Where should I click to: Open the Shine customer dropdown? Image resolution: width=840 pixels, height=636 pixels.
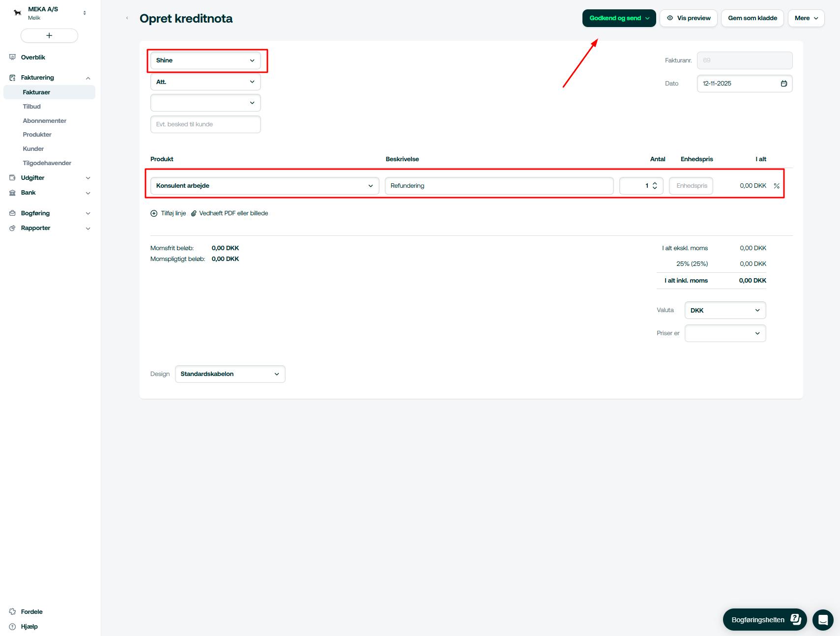click(x=205, y=60)
